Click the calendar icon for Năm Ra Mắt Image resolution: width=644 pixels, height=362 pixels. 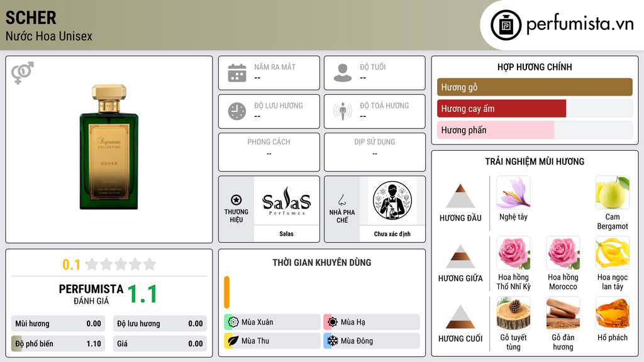click(x=237, y=73)
